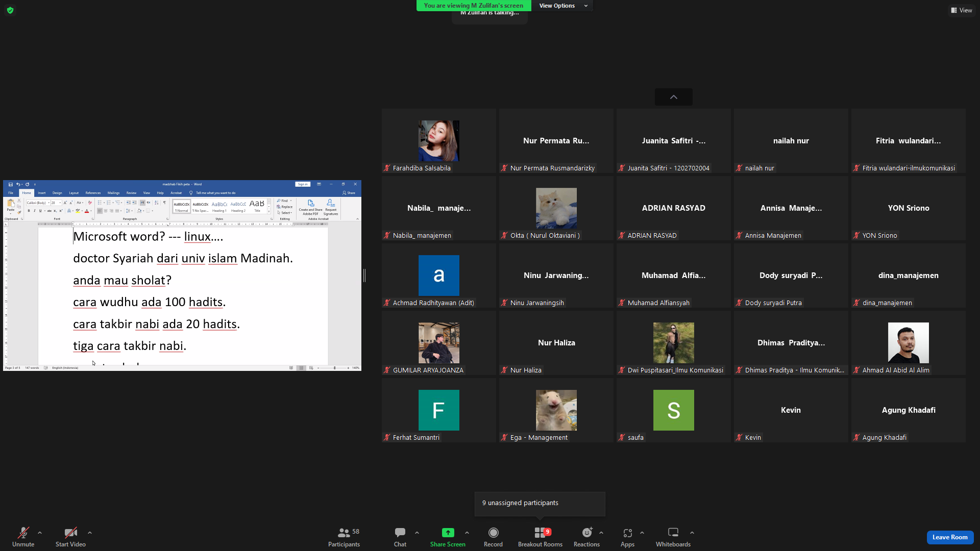This screenshot has width=980, height=551.
Task: Open the Design tab in shared Word window
Action: [57, 193]
